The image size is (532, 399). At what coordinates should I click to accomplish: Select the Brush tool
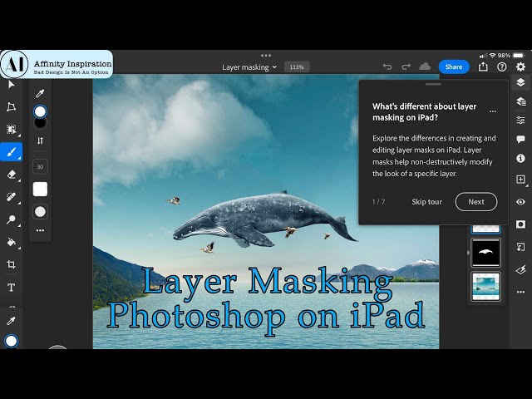coord(11,151)
